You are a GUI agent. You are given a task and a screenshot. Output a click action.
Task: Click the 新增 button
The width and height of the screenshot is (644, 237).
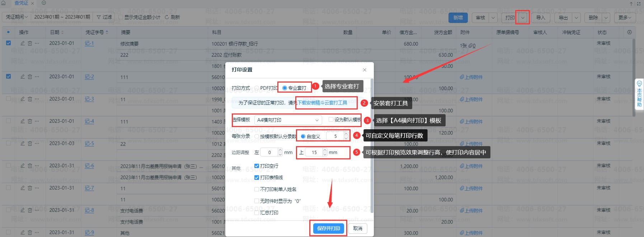(458, 18)
